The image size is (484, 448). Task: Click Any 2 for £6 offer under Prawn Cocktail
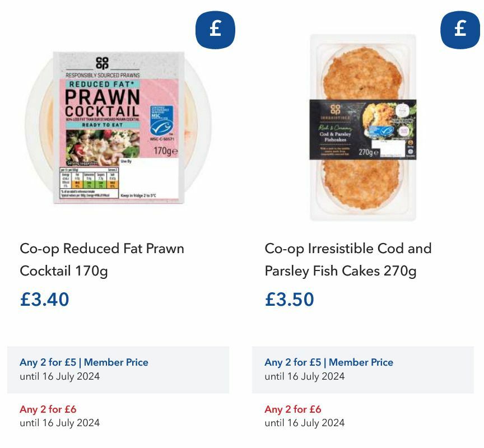48,409
